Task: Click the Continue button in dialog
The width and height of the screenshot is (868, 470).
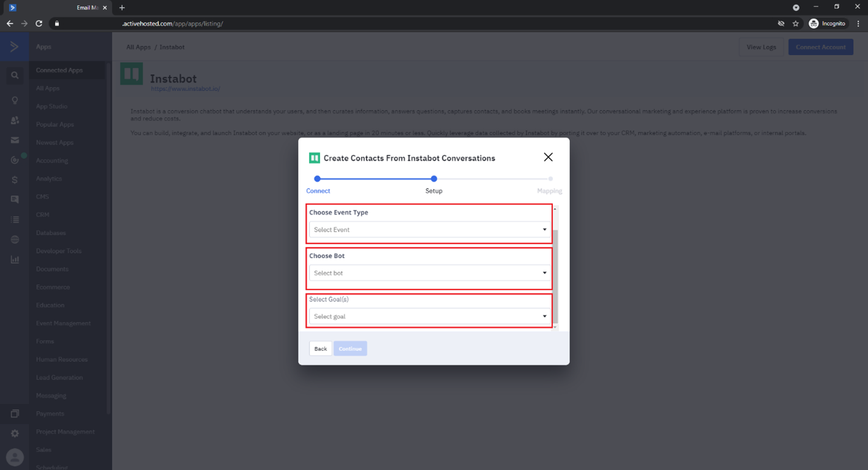Action: pyautogui.click(x=350, y=349)
